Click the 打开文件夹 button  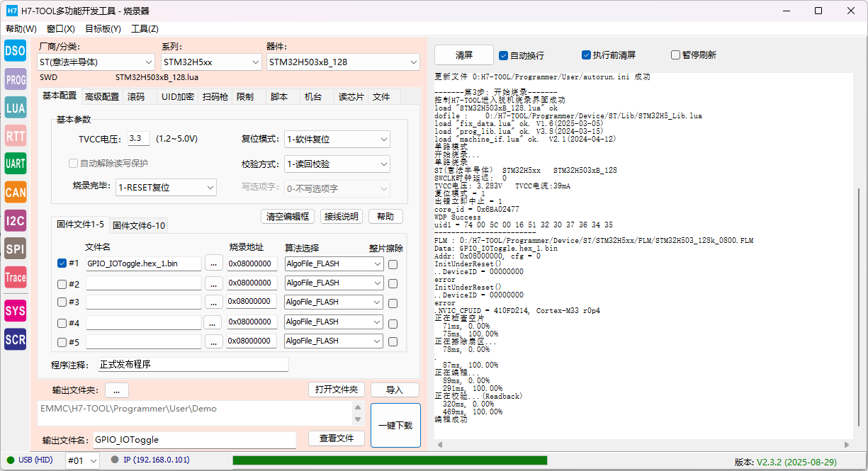pyautogui.click(x=337, y=390)
